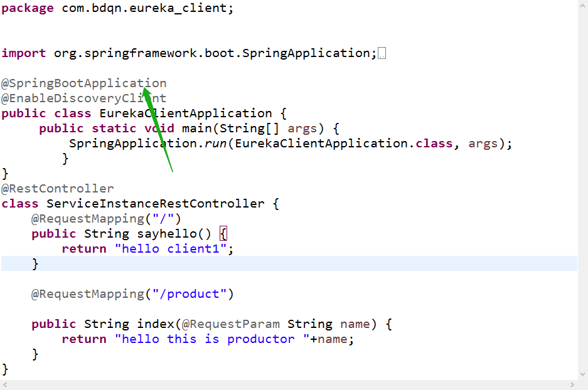Click on ServiceInstanceRestController class name
Screen dimensions: 588x390
click(155, 203)
